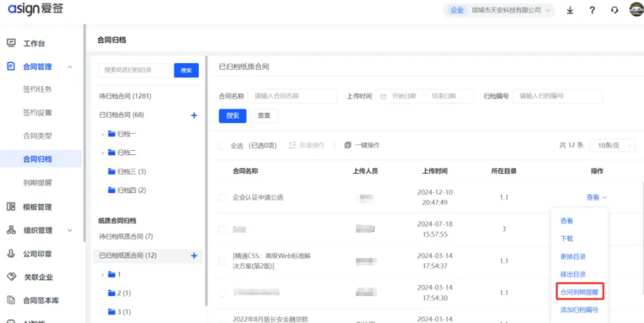Check the box for 企业认证申请公函 row
Viewport: 644px width, 323px height.
point(223,197)
